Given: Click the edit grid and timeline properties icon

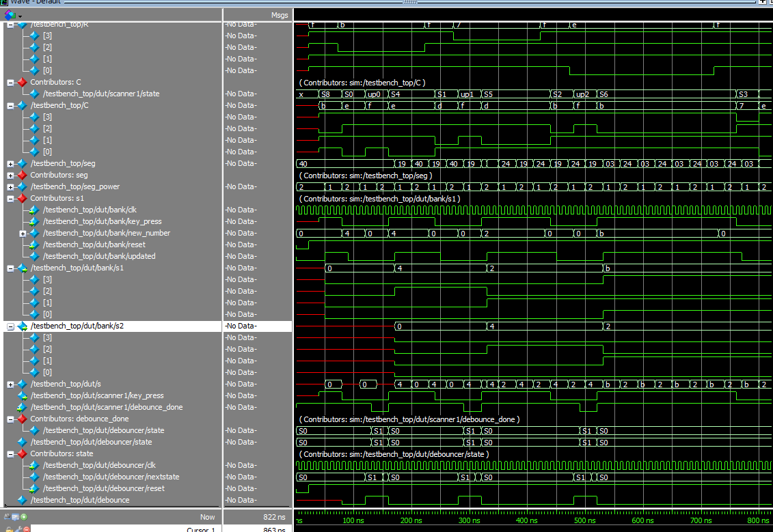Looking at the screenshot, I should 15,517.
